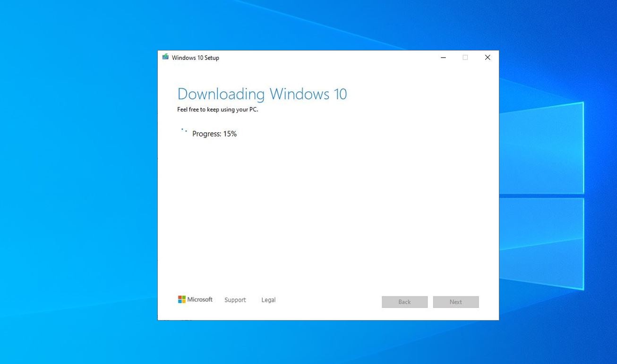The image size is (617, 364).
Task: Click empty title bar area beside the title
Action: pyautogui.click(x=326, y=58)
